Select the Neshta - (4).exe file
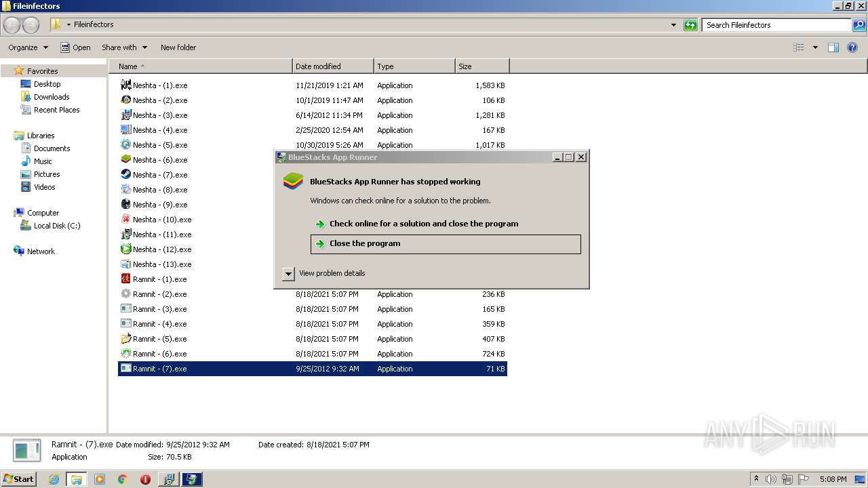This screenshot has width=868, height=488. pos(160,130)
